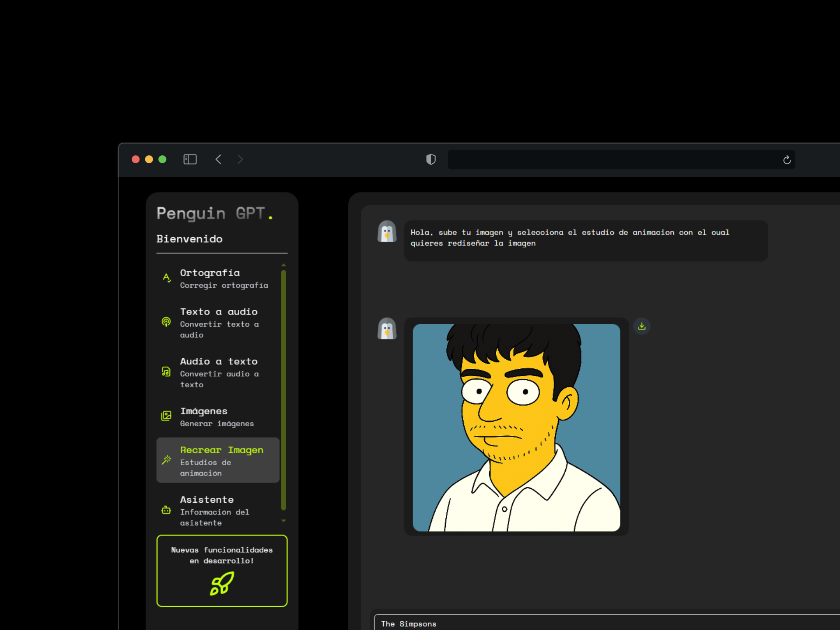Click the Ortografía spell-check icon
The height and width of the screenshot is (630, 840).
pyautogui.click(x=166, y=278)
